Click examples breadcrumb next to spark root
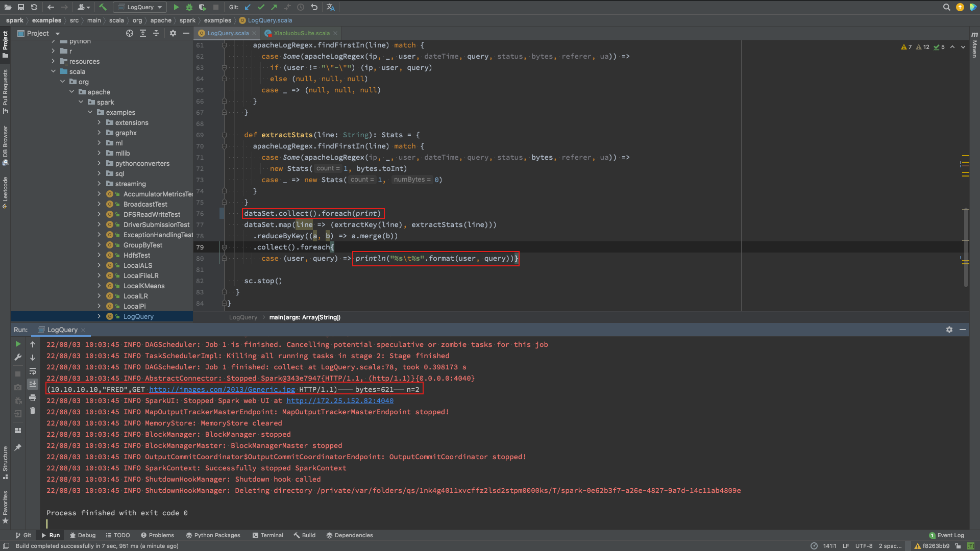This screenshot has height=551, width=980. [46, 20]
